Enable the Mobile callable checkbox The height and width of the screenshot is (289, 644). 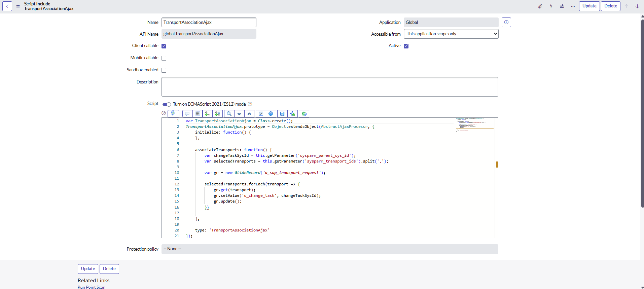pos(164,58)
